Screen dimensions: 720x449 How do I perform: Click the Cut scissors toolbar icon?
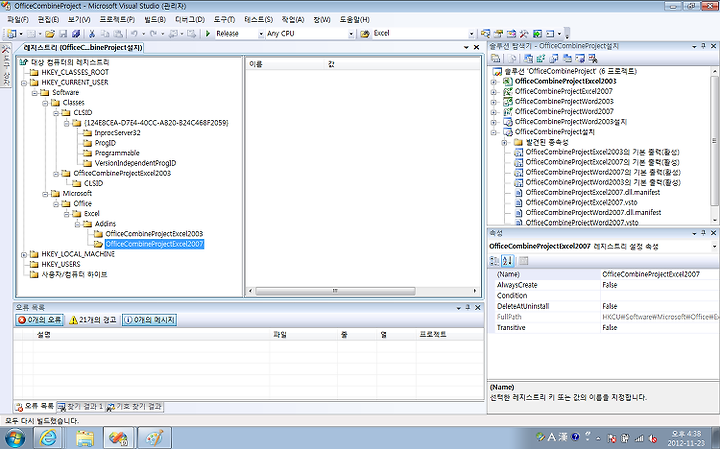[92, 34]
